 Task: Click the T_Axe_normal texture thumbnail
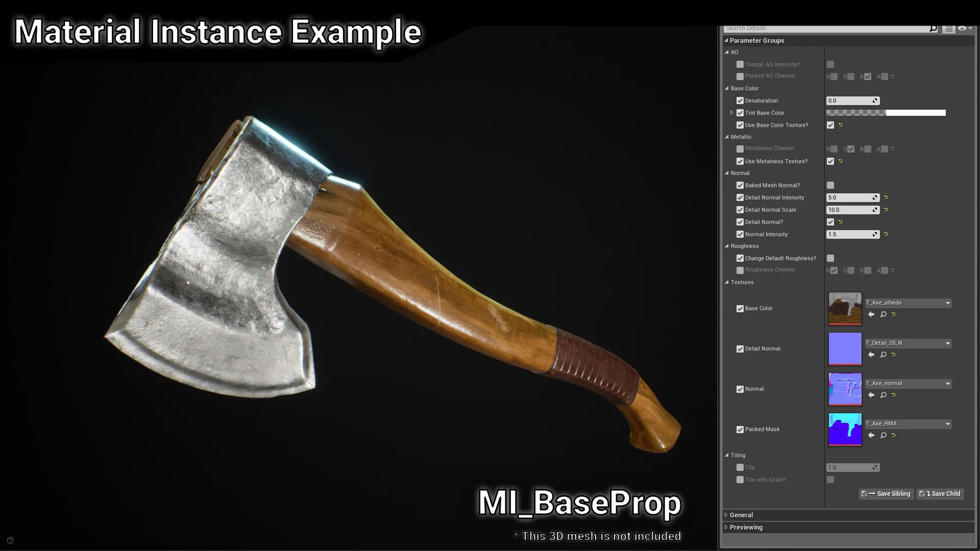point(844,389)
